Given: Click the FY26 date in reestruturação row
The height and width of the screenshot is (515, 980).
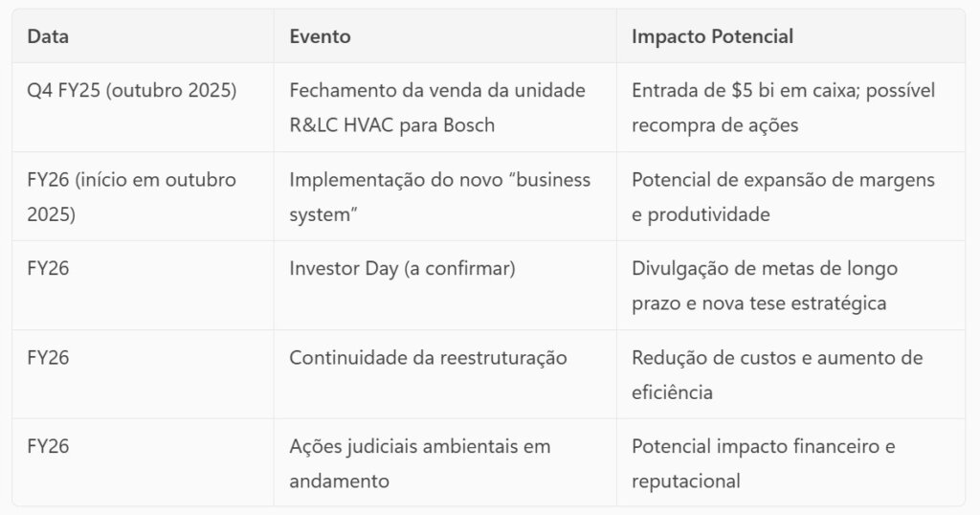Looking at the screenshot, I should (48, 358).
